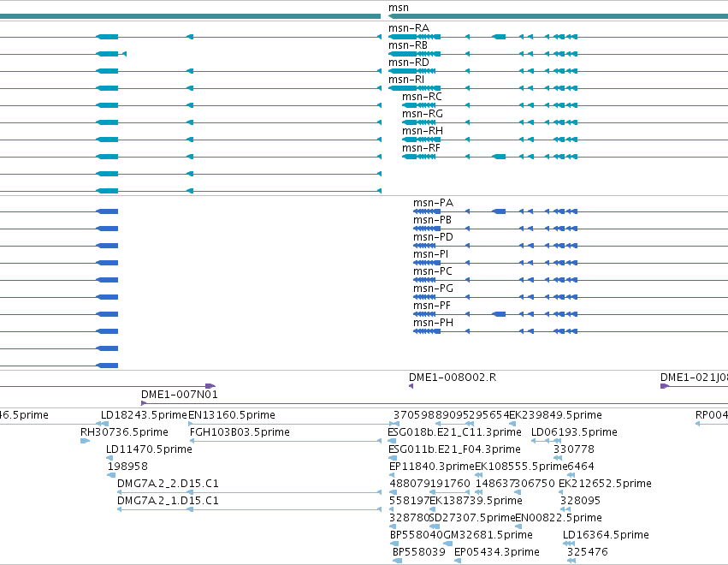Click the msn-PC CDS label

[x=432, y=271]
